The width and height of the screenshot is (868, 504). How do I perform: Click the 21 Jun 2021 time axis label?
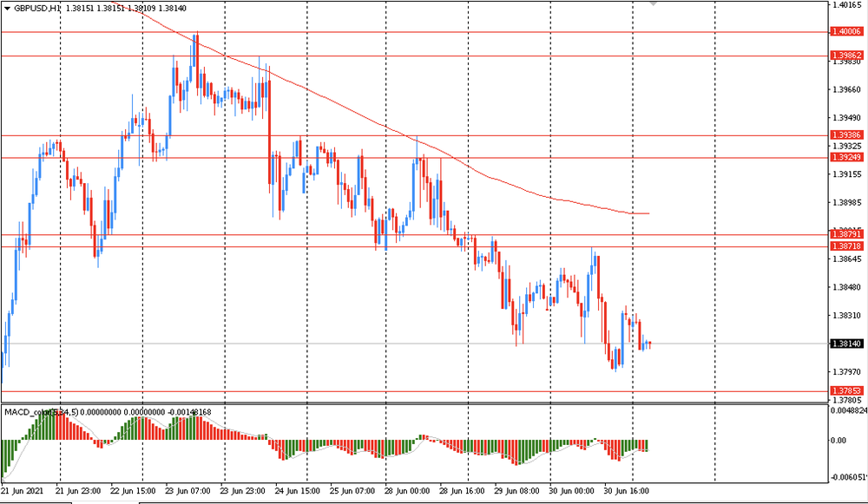[23, 491]
